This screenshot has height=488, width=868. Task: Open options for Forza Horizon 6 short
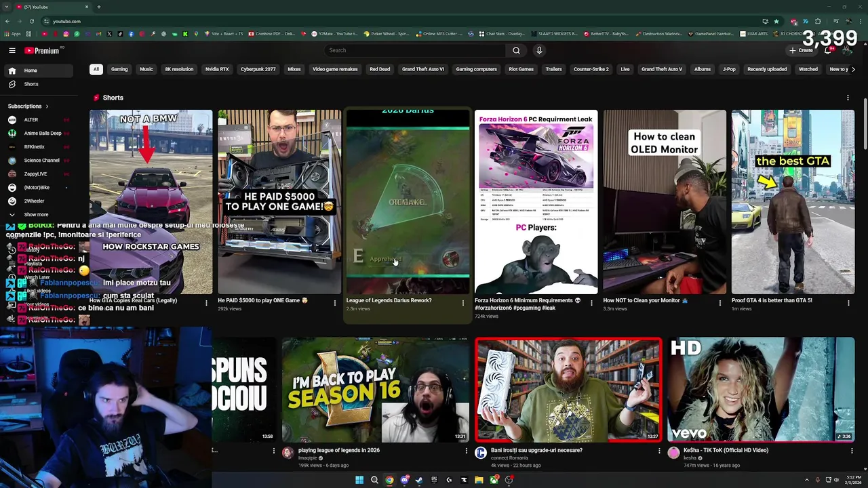pos(591,303)
